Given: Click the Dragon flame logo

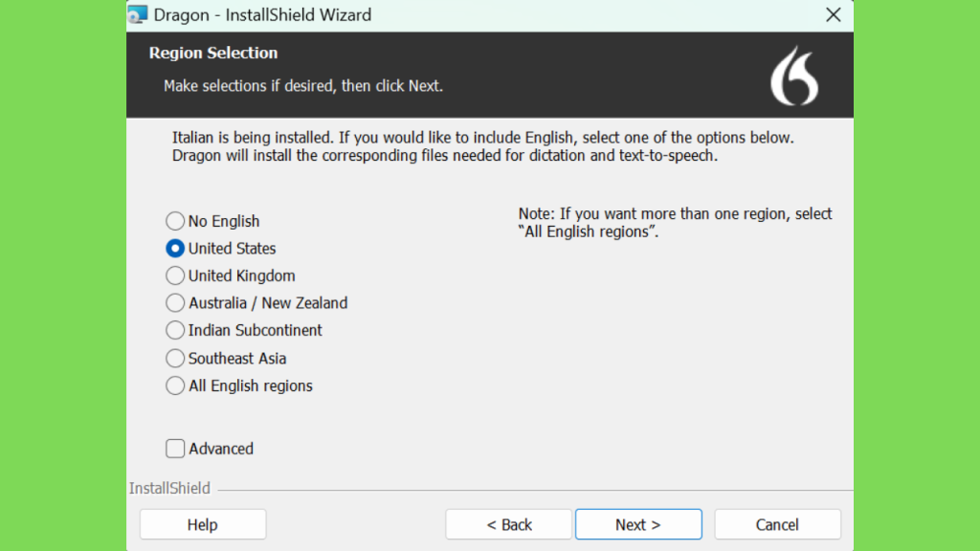Looking at the screenshot, I should click(x=794, y=76).
